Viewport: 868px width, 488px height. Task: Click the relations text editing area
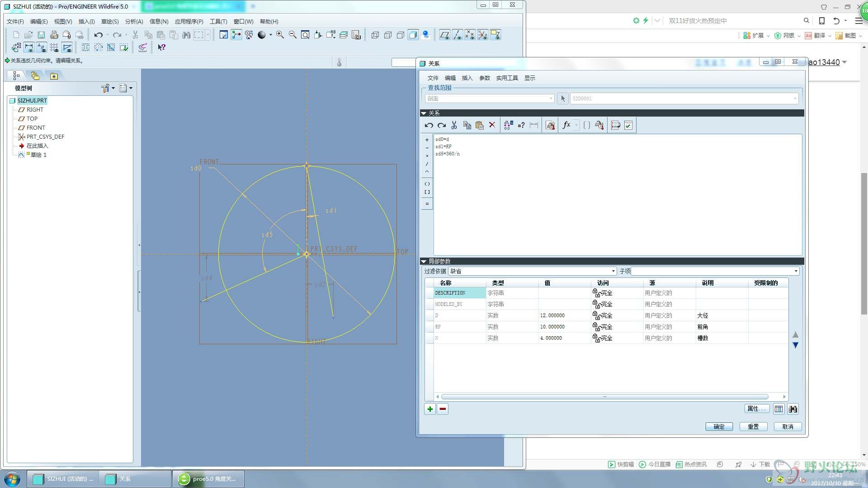click(618, 195)
